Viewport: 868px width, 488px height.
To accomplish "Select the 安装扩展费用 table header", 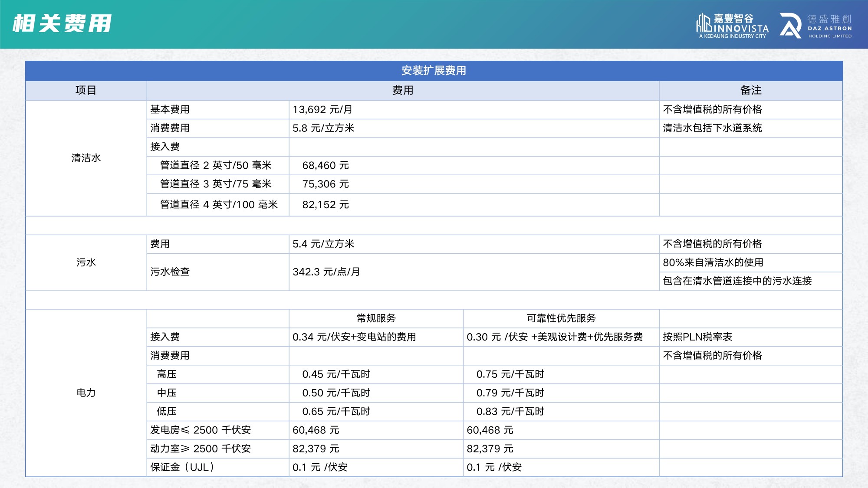I will coord(434,71).
